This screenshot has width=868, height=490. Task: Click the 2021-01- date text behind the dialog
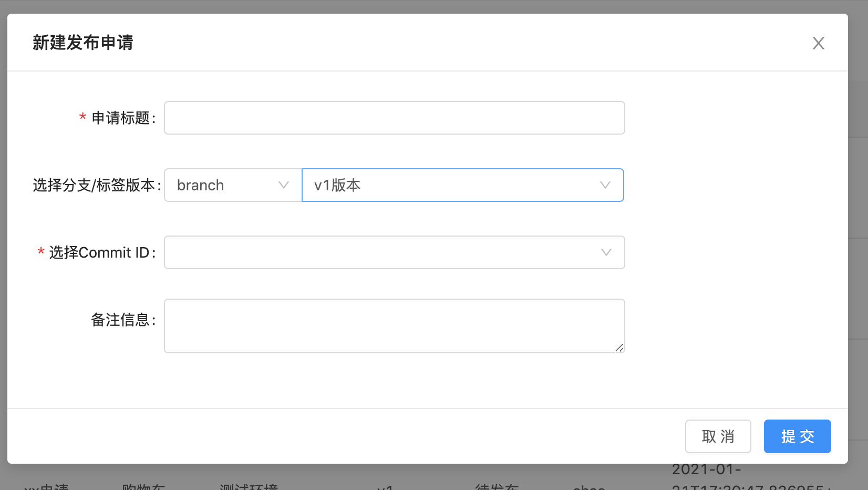pyautogui.click(x=706, y=469)
